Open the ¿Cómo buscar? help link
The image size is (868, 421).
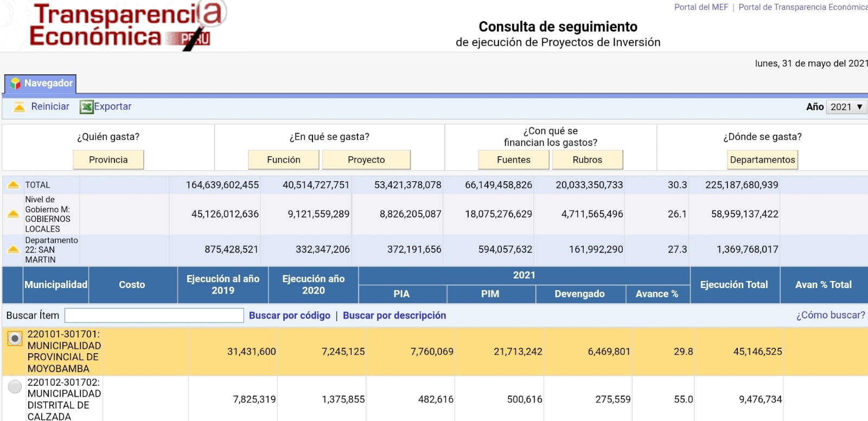(x=830, y=315)
